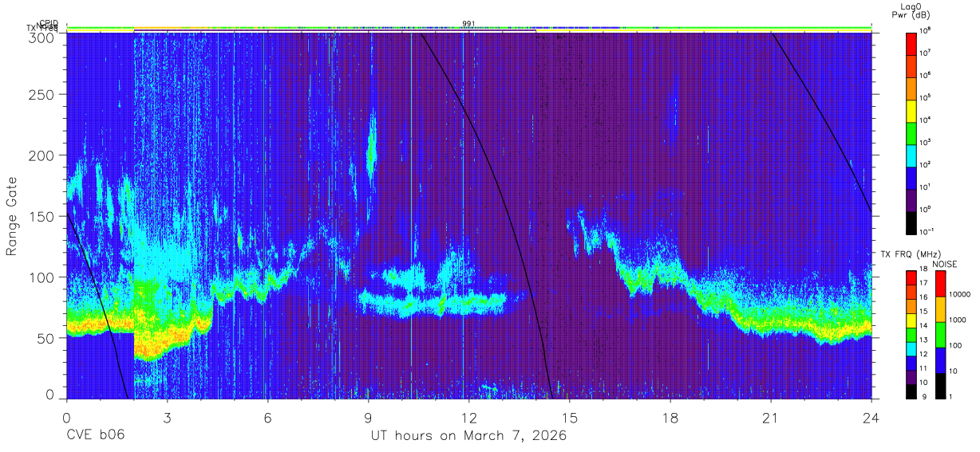This screenshot has height=452, width=980.
Task: Click the hour 21 tick label on the time axis
Action: (x=771, y=417)
